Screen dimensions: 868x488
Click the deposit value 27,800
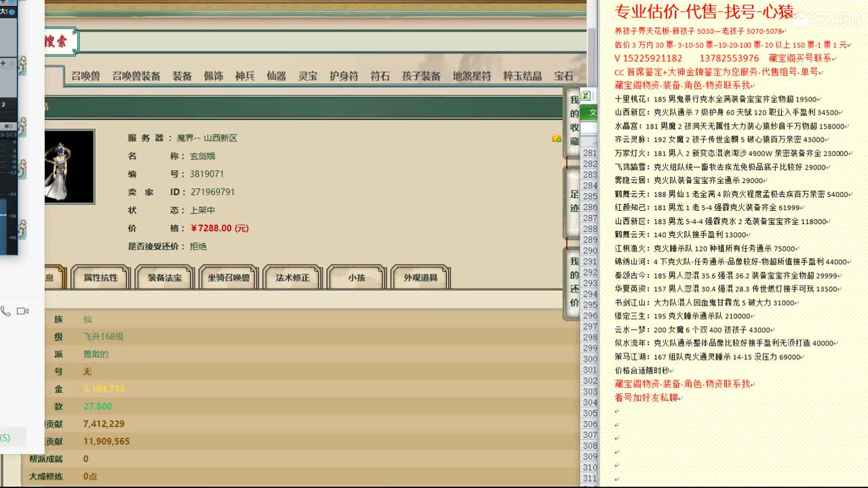point(98,406)
